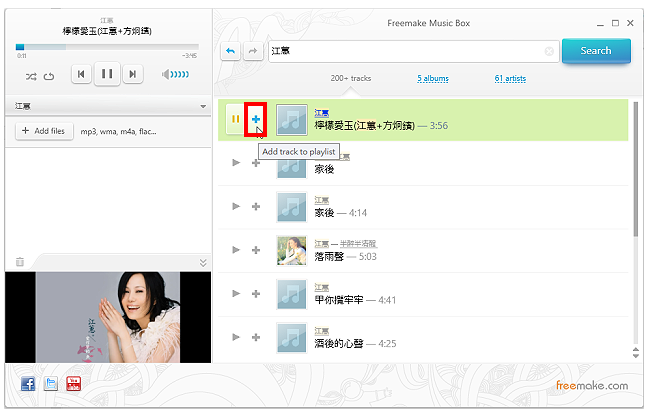666x413 pixels.
Task: Switch to the 200+ tracks tab
Action: (351, 79)
